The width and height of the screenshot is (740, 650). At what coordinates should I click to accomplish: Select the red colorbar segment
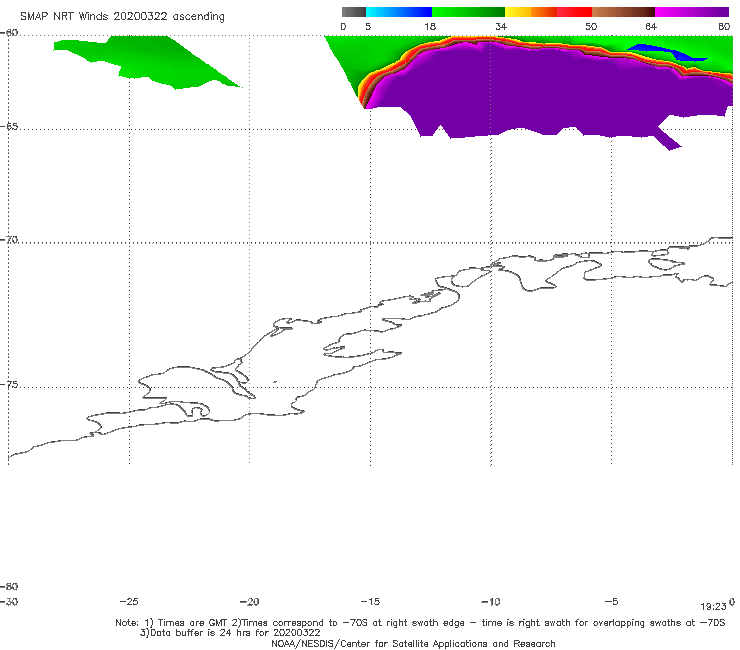(574, 12)
